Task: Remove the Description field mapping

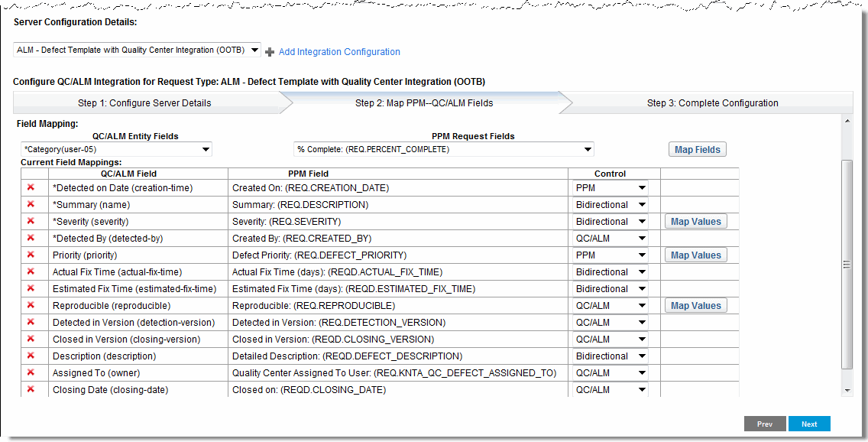Action: 31,356
